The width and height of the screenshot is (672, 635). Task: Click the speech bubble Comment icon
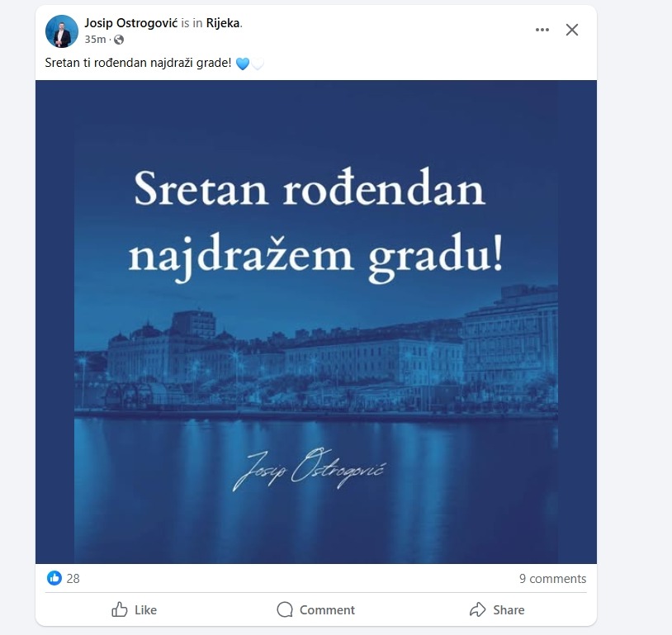click(285, 609)
